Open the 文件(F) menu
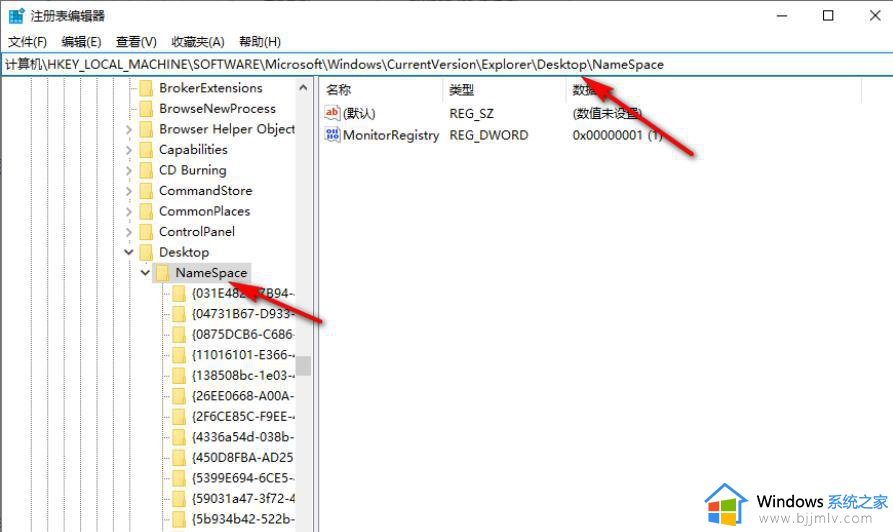The height and width of the screenshot is (532, 893). 27,42
